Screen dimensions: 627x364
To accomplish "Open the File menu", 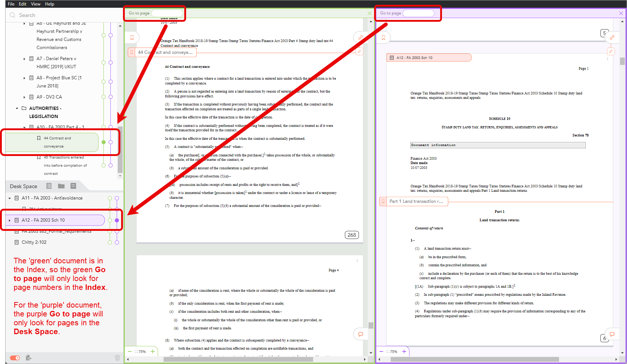I will 11,4.
